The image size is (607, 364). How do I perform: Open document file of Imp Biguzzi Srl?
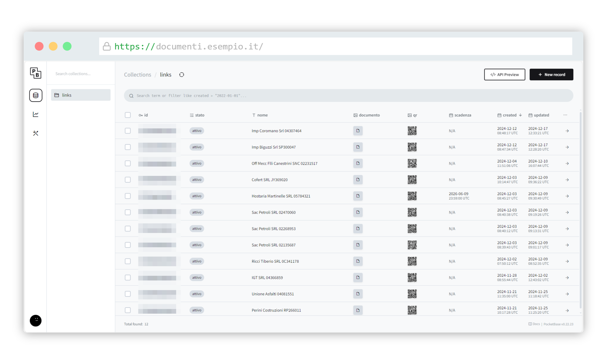click(x=358, y=147)
